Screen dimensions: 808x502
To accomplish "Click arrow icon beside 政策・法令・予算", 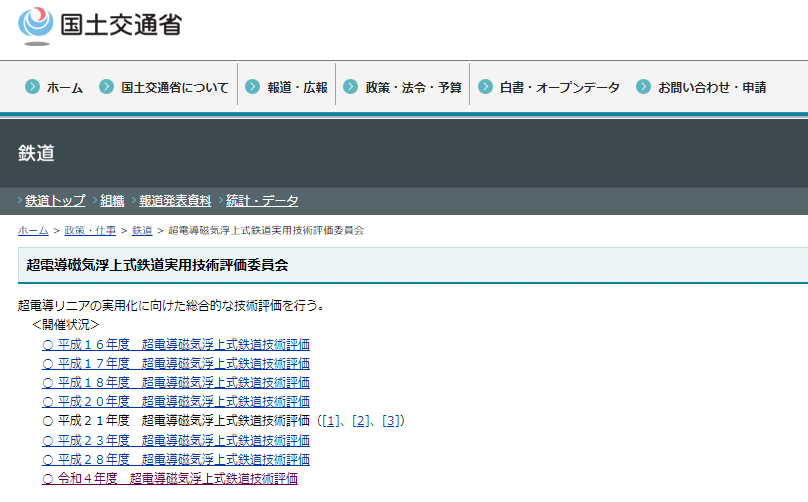I will pos(350,87).
